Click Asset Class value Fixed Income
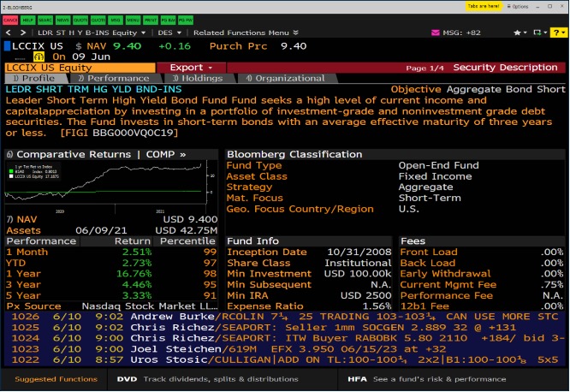 click(x=435, y=176)
